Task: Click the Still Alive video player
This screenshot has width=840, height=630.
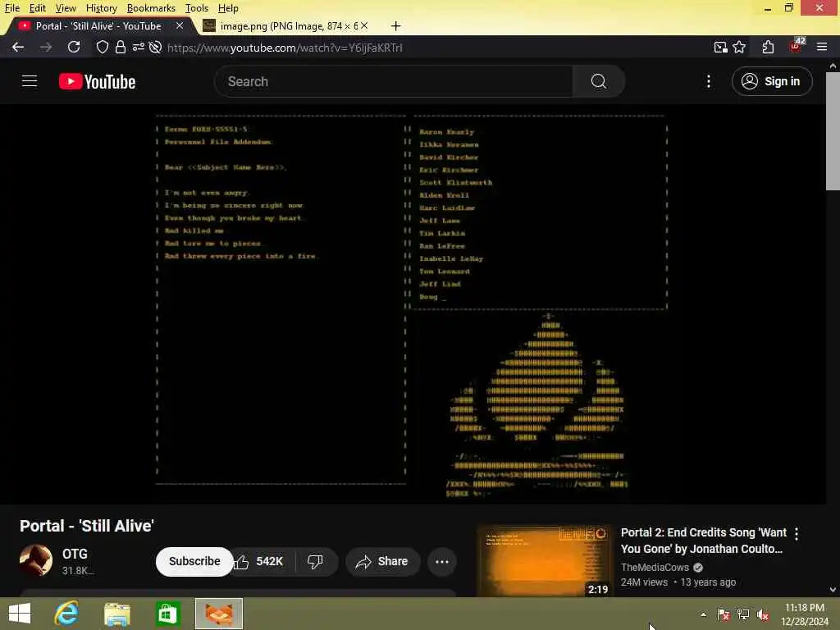Action: tap(413, 304)
